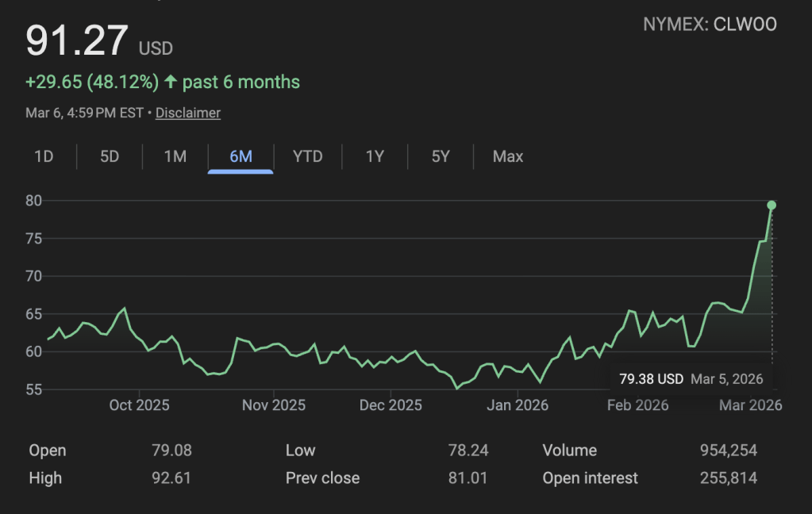The width and height of the screenshot is (812, 514).
Task: Open the Max time range view
Action: point(508,156)
